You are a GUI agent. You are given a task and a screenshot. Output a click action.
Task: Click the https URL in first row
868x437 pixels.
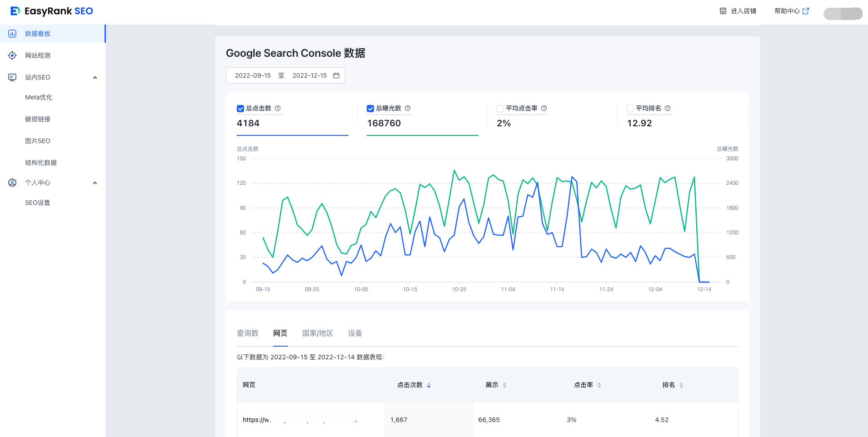300,420
